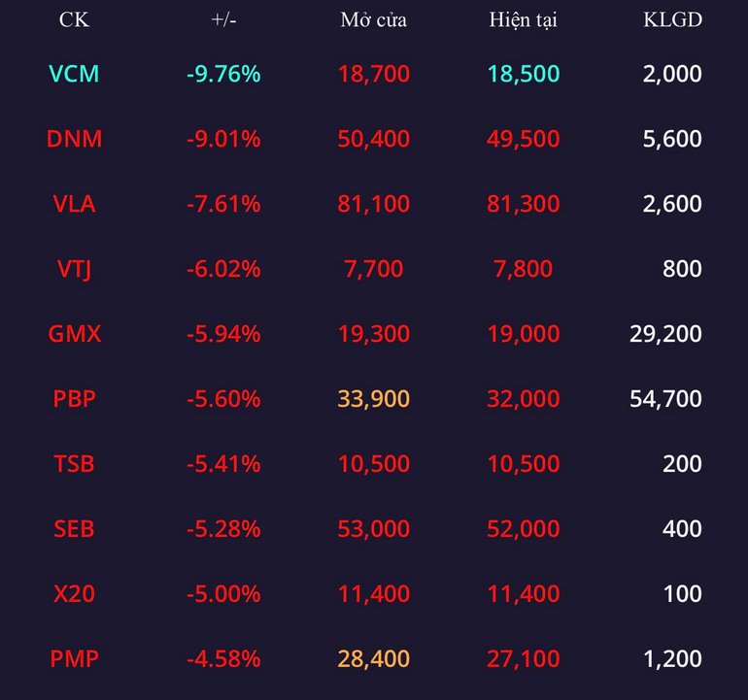Sort by the KLGD column header

(x=672, y=20)
